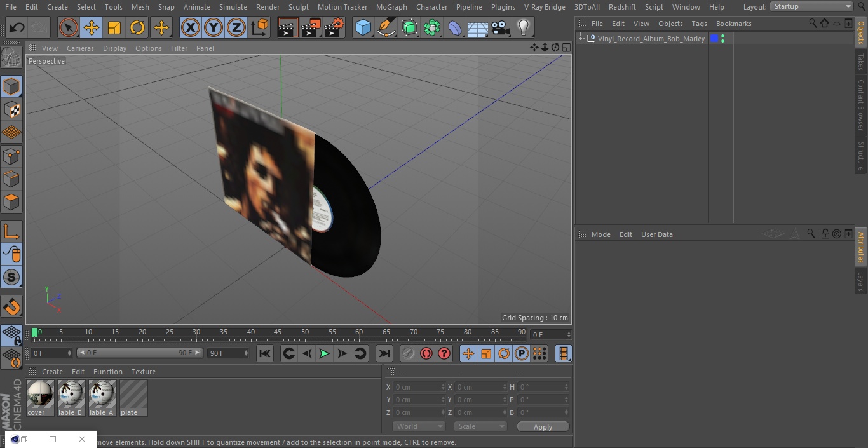
Task: Click Make Editable icon in left toolbar
Action: point(11,58)
